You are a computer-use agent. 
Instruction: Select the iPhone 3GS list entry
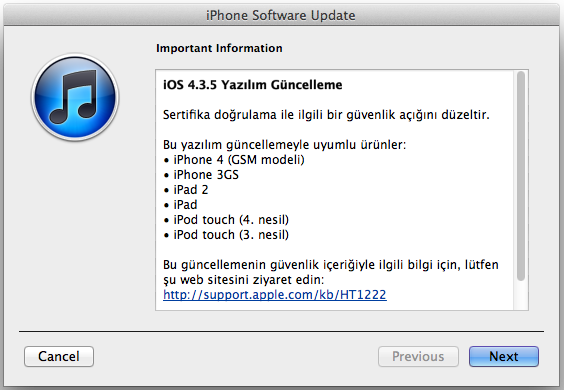[x=201, y=174]
